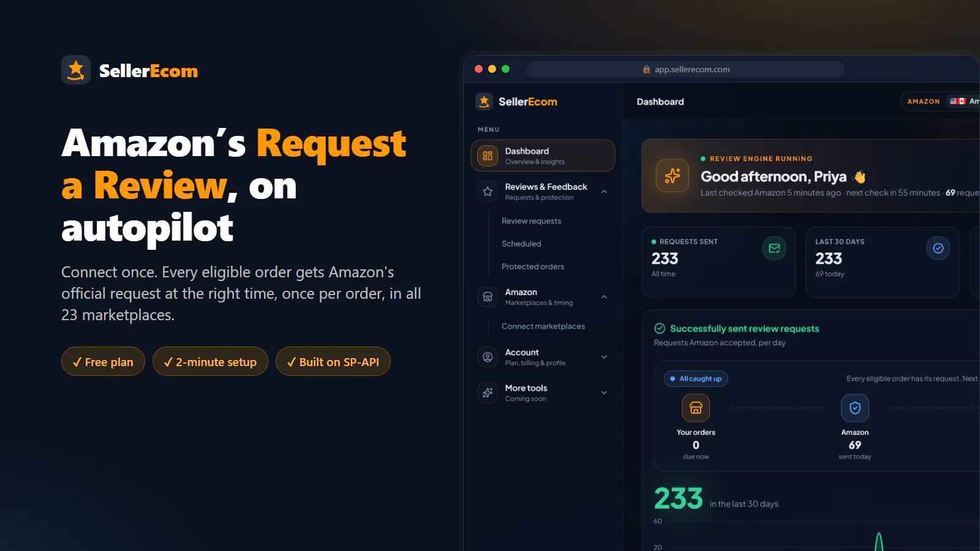Click the green maximize window dot

coord(505,69)
